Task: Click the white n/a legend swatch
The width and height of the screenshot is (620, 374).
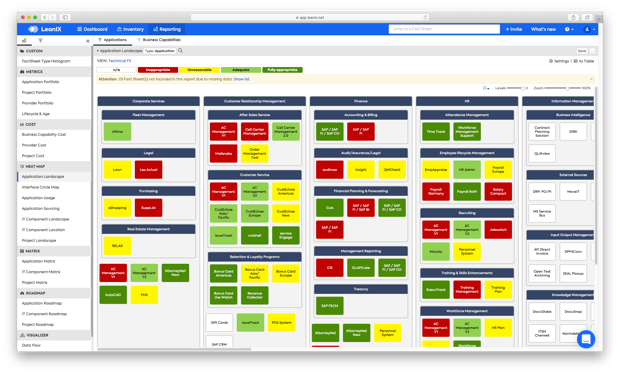Action: point(116,70)
